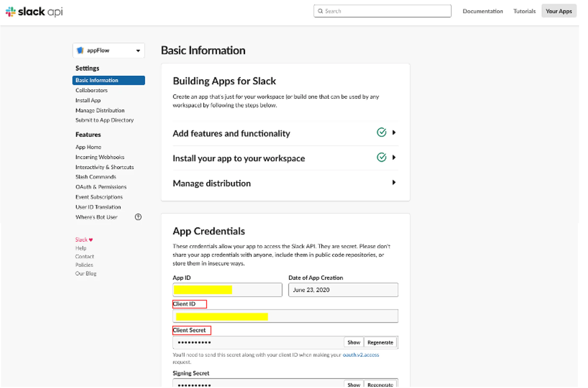Open the Contact footer link

(x=85, y=257)
